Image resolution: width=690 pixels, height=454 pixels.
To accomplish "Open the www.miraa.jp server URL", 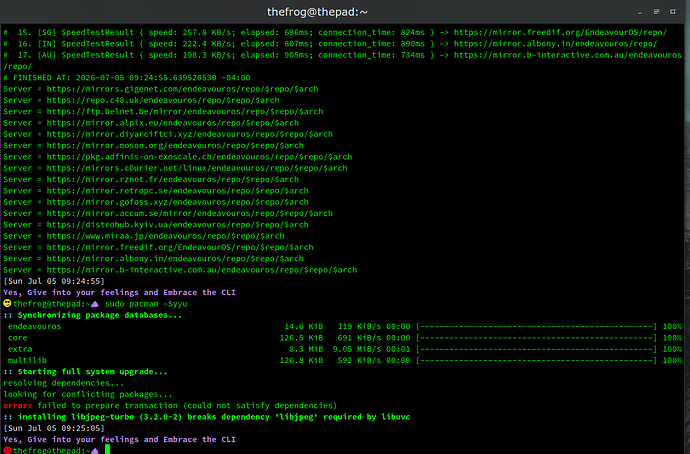I will pos(165,236).
